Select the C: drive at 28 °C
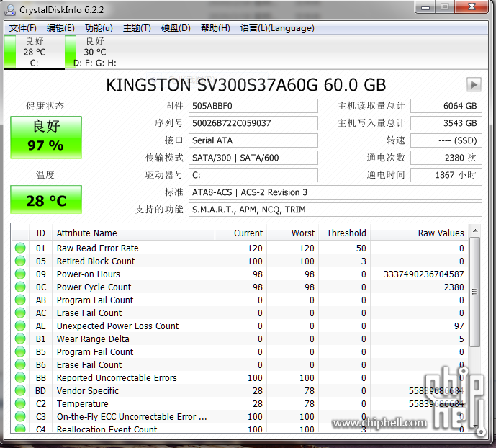 (34, 52)
